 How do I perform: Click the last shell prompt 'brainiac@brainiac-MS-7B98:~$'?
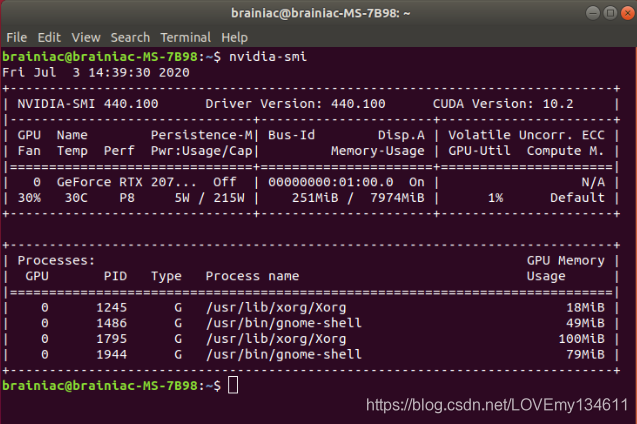[x=112, y=385]
